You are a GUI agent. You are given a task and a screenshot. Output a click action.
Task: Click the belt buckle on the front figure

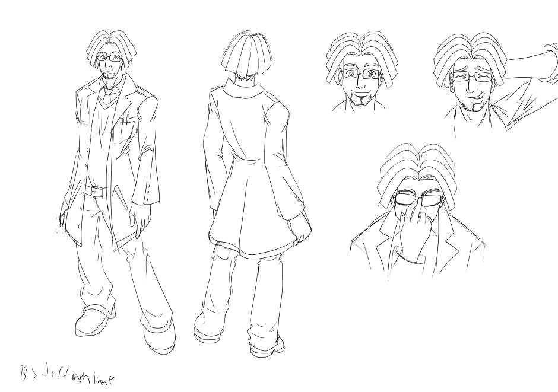click(95, 192)
